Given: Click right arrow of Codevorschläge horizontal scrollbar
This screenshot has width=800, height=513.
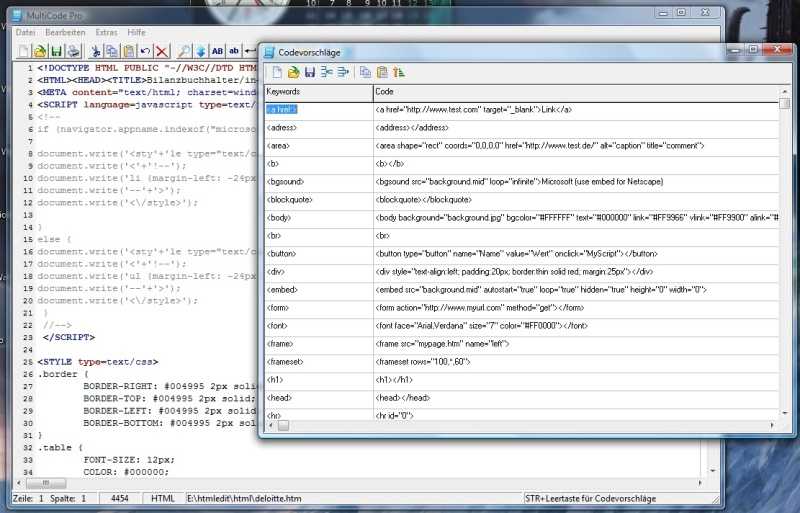Looking at the screenshot, I should 772,425.
